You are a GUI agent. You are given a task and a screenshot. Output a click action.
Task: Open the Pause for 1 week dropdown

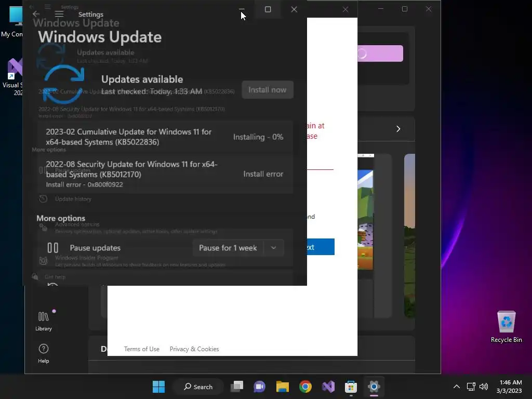238,248
